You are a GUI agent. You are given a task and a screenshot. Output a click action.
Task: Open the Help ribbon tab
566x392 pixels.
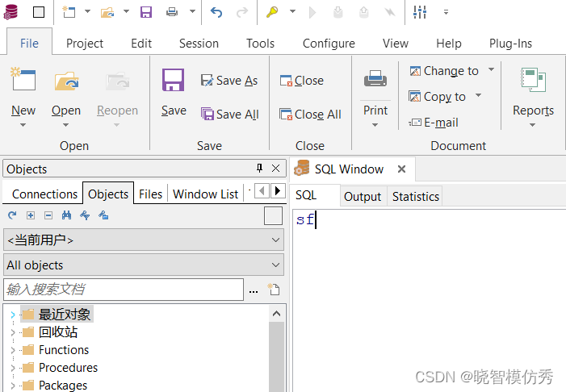pyautogui.click(x=449, y=44)
